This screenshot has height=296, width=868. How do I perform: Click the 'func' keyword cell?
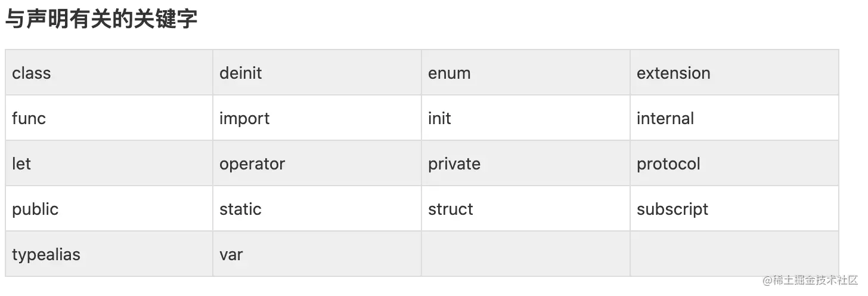pyautogui.click(x=109, y=118)
